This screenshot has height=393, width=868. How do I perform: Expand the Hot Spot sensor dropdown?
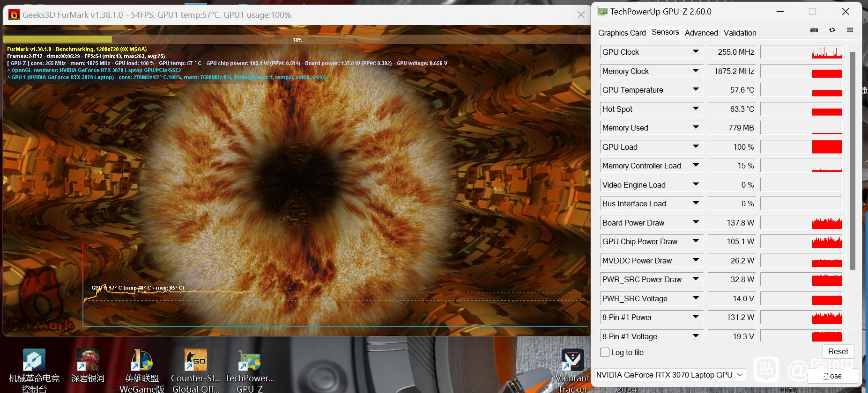696,109
